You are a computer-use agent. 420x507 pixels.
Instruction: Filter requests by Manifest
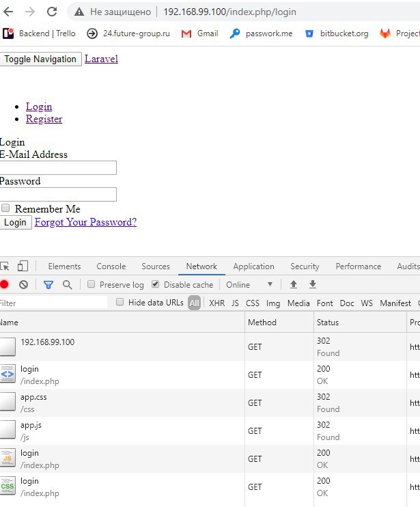click(395, 303)
